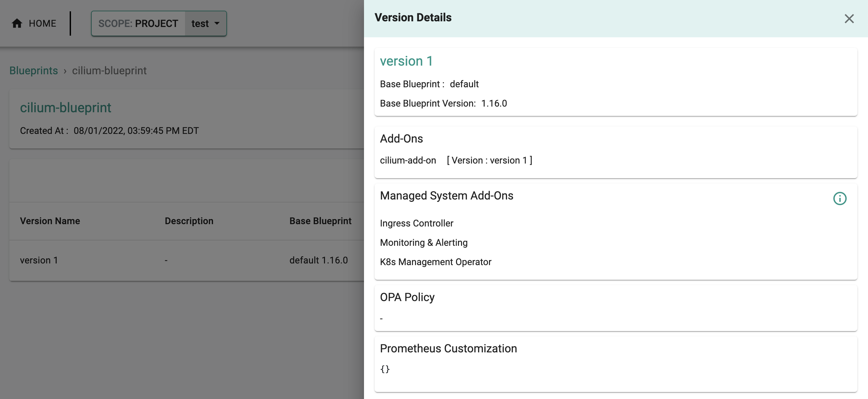
Task: Select version 1 row in table
Action: (x=39, y=260)
